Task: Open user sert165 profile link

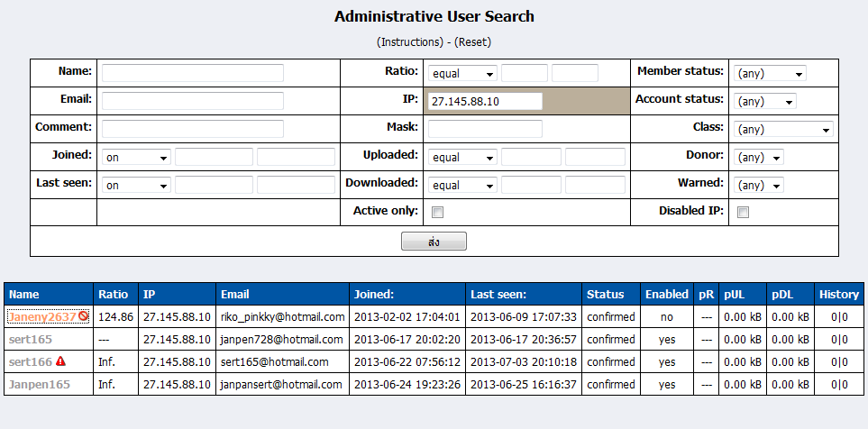Action: [x=31, y=340]
